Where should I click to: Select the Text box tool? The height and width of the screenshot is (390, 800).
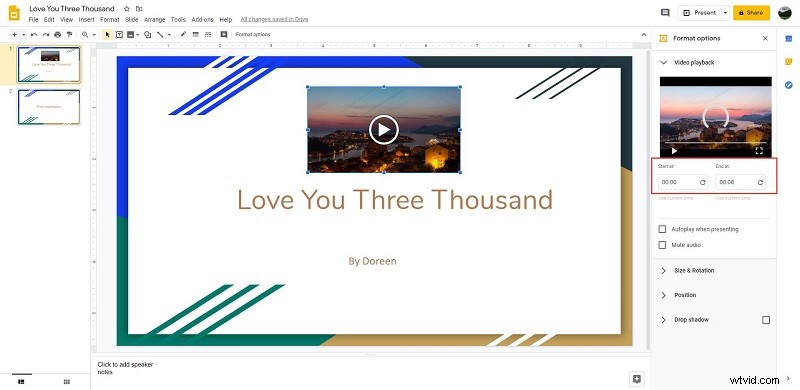[x=119, y=35]
